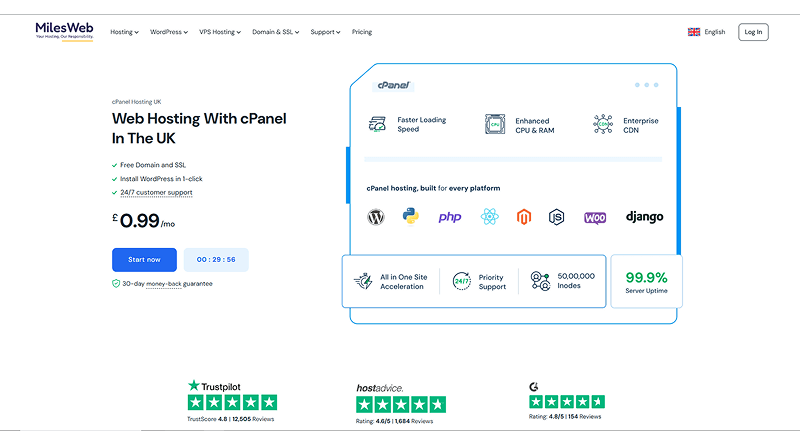Click the Magento logo icon
800x445 pixels.
pyautogui.click(x=523, y=217)
